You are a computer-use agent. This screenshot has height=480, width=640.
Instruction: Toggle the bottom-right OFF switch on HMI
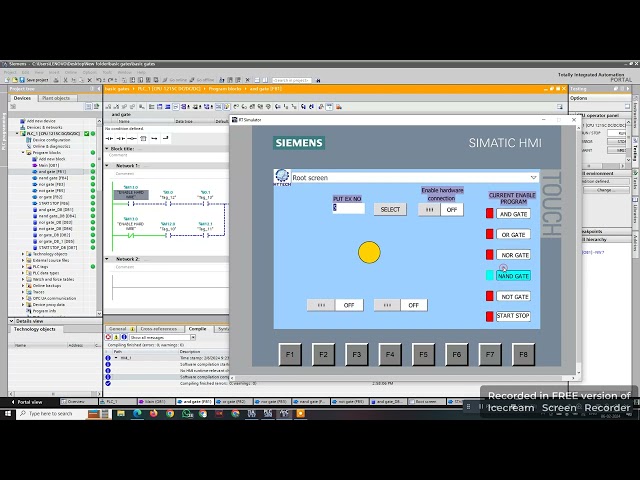[401, 305]
